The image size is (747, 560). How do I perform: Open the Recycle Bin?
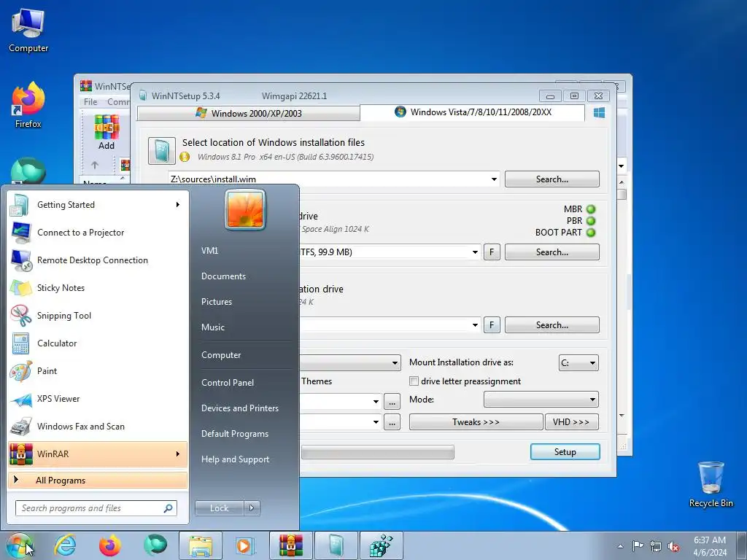tap(711, 485)
